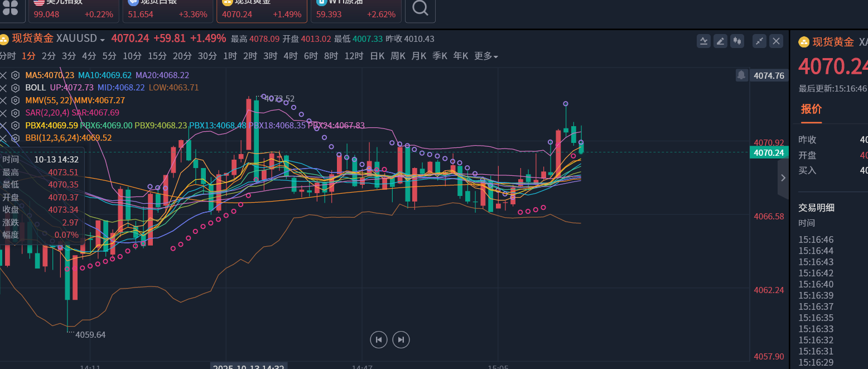
Task: Switch to the 15分 timeframe
Action: tap(157, 56)
